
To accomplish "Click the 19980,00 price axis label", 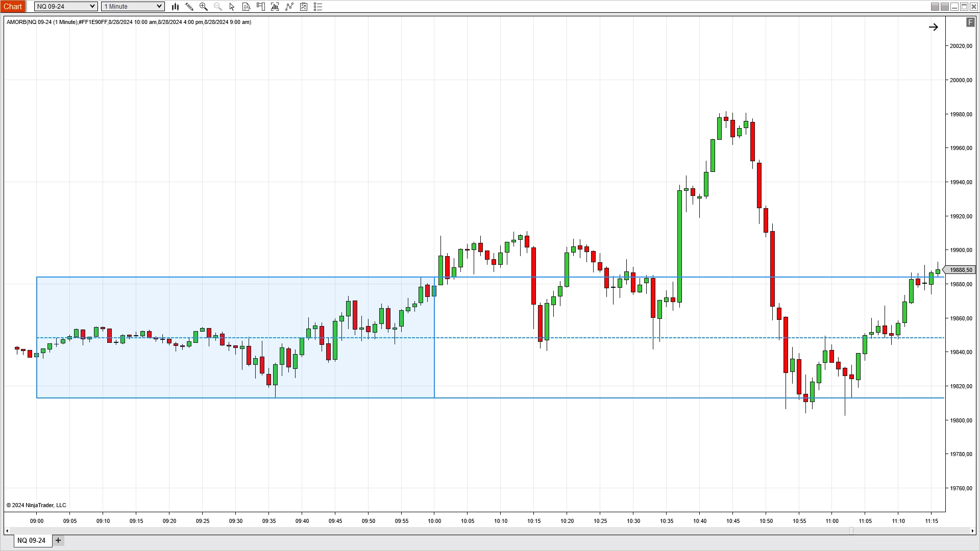I will (961, 114).
